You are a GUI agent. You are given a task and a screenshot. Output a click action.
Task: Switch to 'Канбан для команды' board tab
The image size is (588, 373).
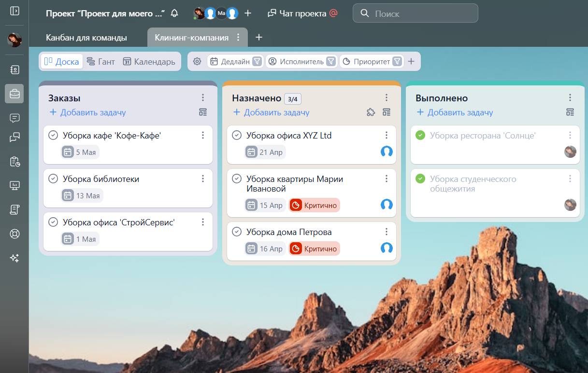tap(86, 37)
